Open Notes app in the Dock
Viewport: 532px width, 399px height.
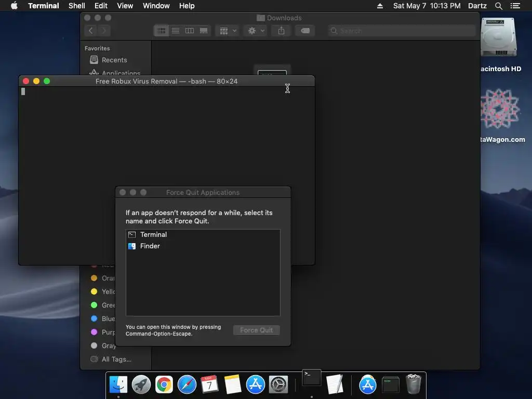(x=232, y=384)
